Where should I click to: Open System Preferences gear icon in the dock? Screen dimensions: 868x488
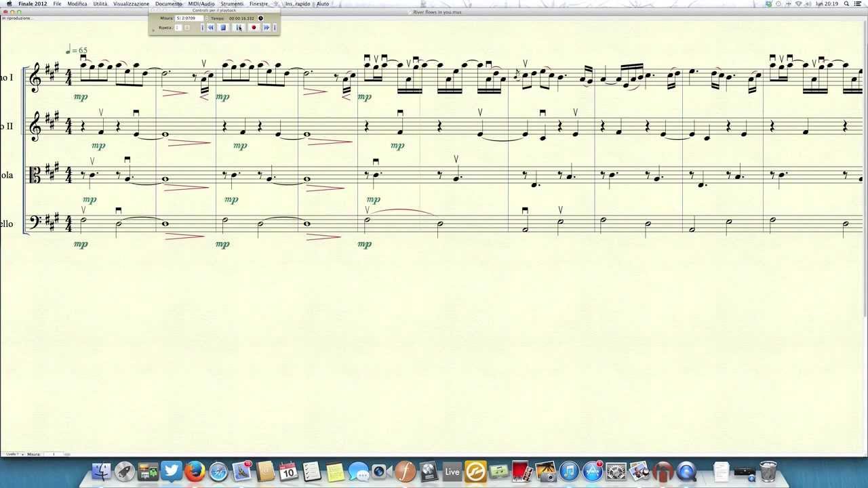(x=616, y=471)
